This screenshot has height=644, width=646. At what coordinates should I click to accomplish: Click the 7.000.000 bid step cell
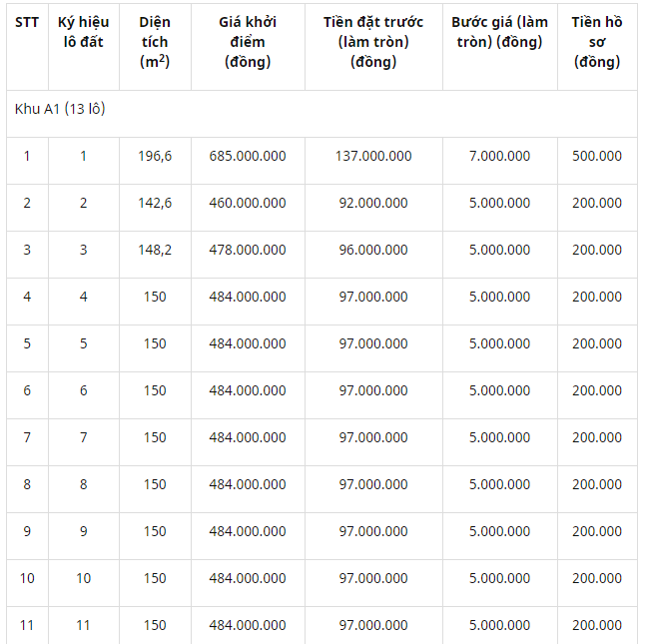[500, 156]
